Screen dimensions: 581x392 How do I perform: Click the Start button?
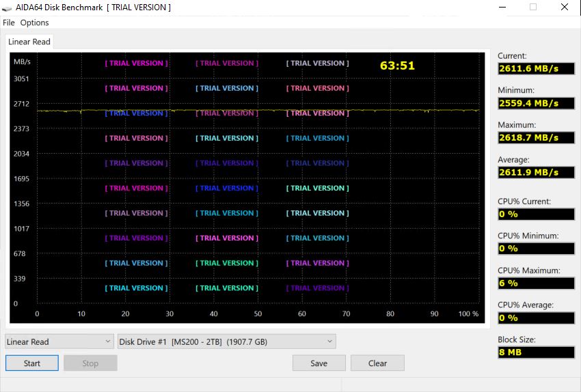[x=32, y=363]
